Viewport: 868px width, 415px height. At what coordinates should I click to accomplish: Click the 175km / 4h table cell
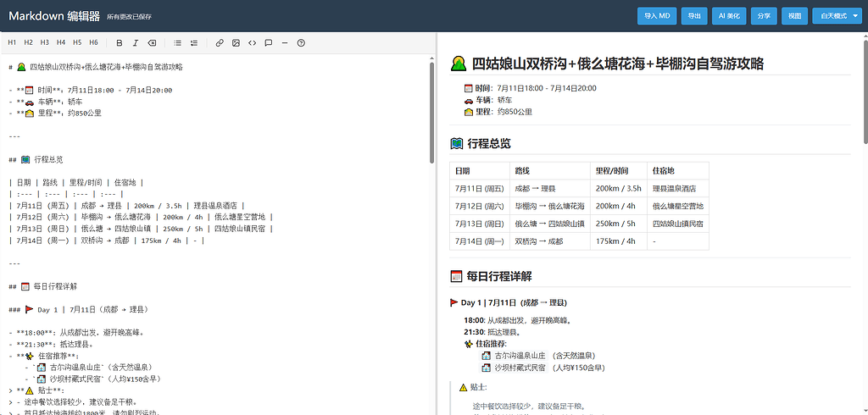619,242
